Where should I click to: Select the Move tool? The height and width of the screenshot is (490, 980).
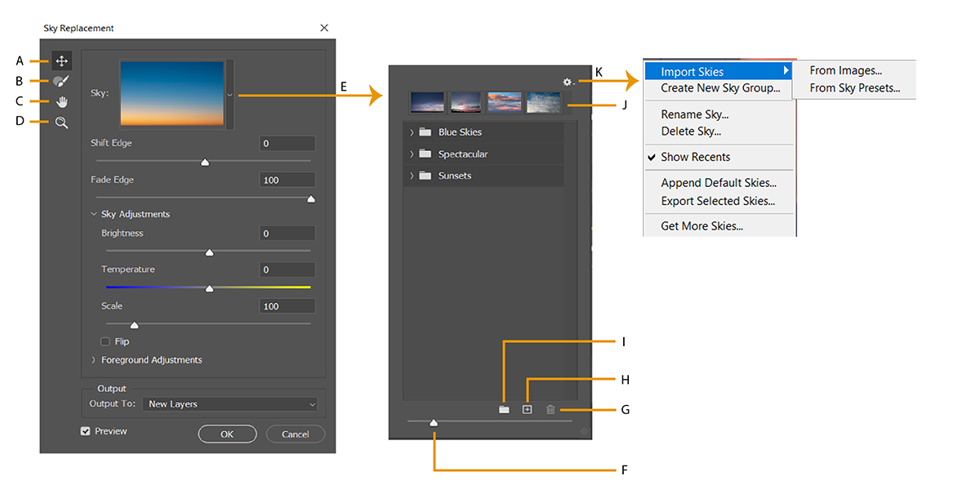[61, 60]
